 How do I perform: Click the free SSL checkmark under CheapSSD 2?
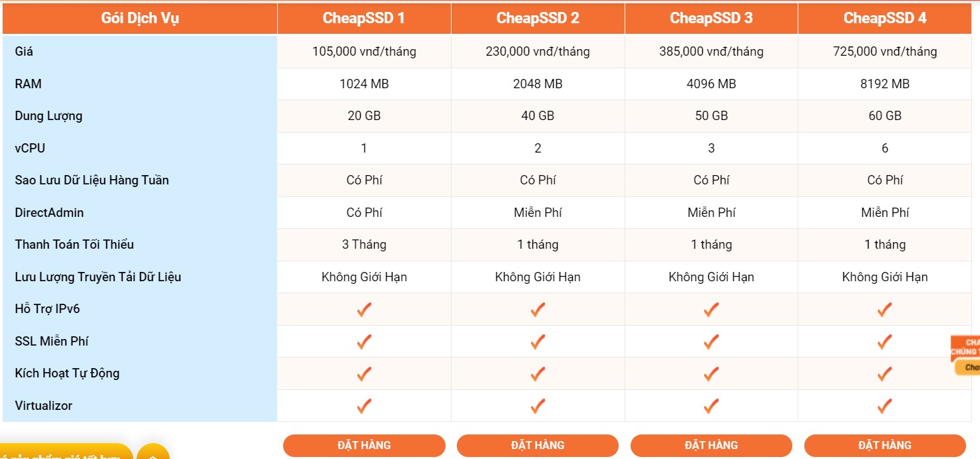coord(538,342)
